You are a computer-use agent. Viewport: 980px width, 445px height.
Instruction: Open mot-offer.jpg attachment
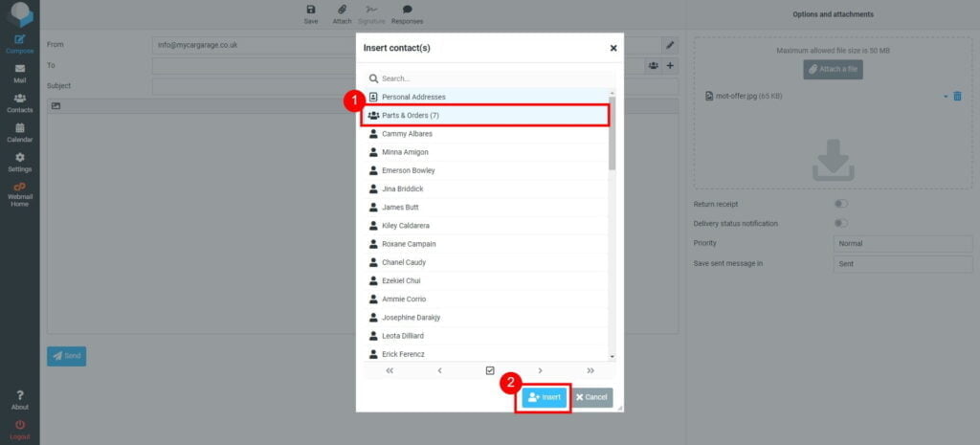pyautogui.click(x=744, y=97)
